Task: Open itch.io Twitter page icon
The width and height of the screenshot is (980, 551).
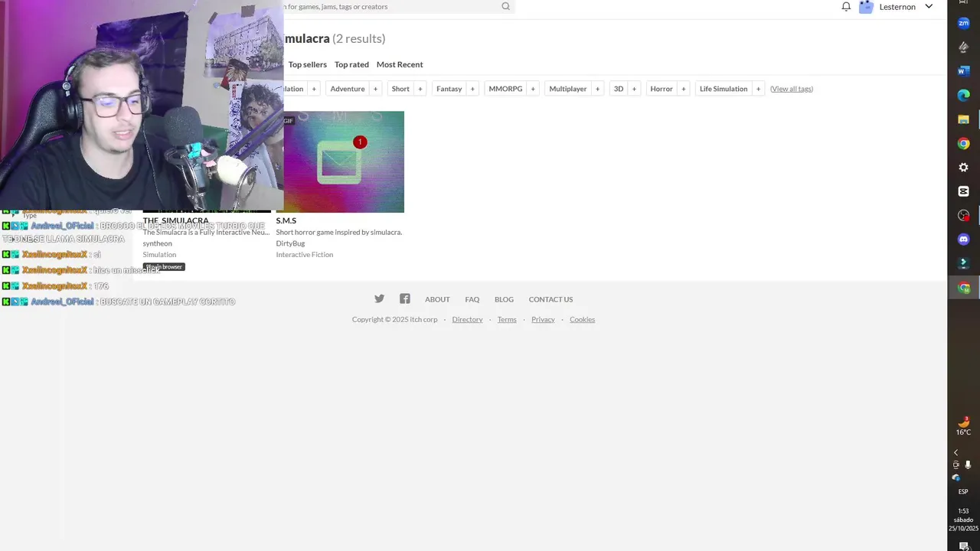Action: [379, 299]
